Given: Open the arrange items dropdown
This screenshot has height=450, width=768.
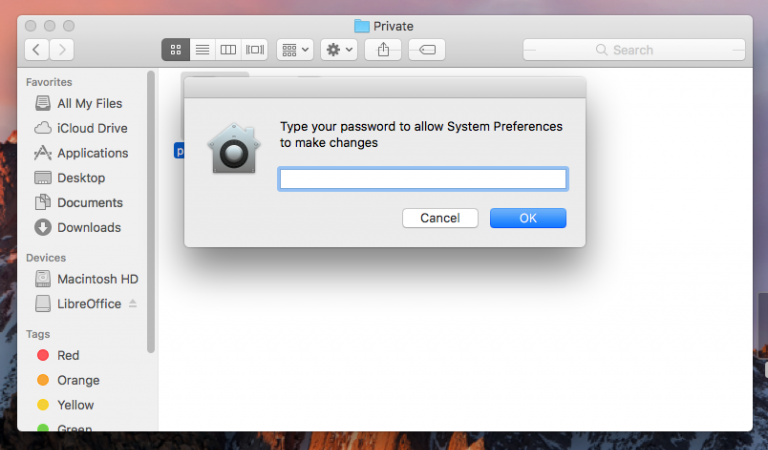Looking at the screenshot, I should pos(295,49).
